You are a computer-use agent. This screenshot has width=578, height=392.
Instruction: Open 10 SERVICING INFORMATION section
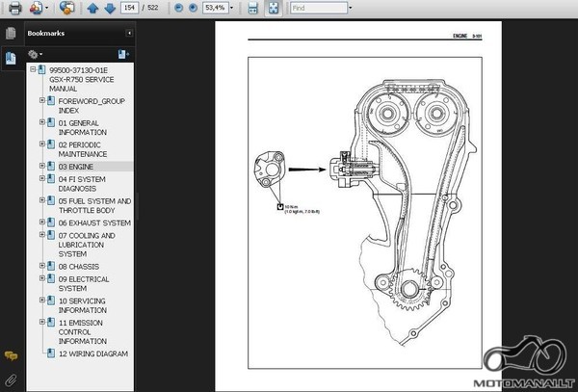pyautogui.click(x=83, y=305)
